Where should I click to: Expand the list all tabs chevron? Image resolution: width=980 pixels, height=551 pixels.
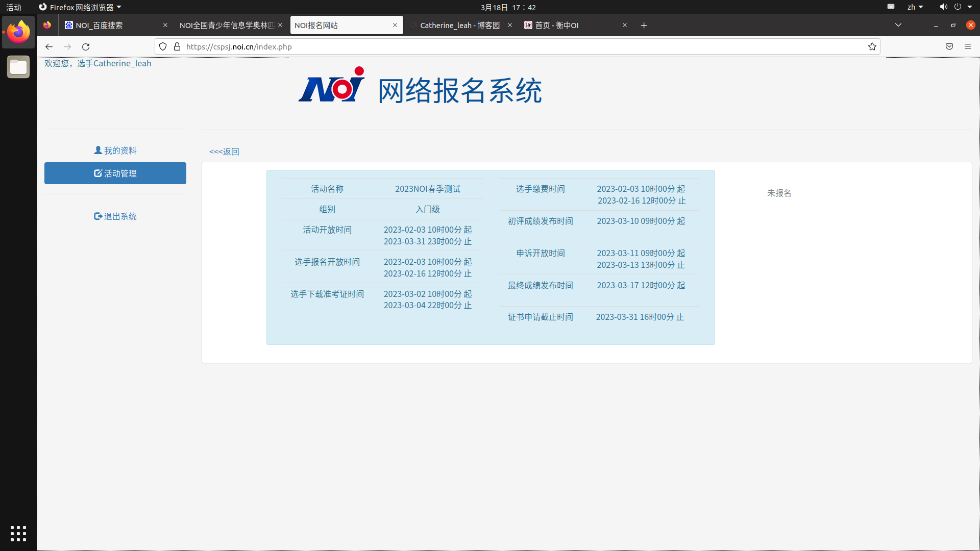898,25
